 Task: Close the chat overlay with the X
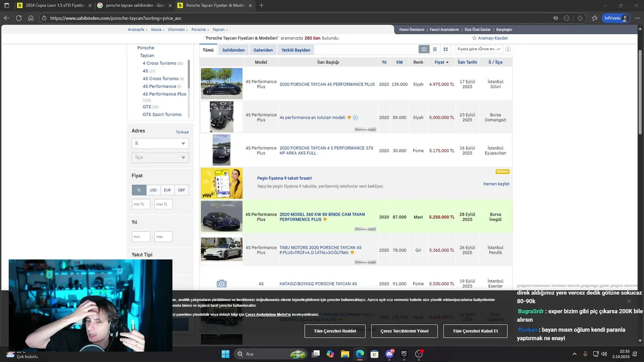[x=629, y=301]
